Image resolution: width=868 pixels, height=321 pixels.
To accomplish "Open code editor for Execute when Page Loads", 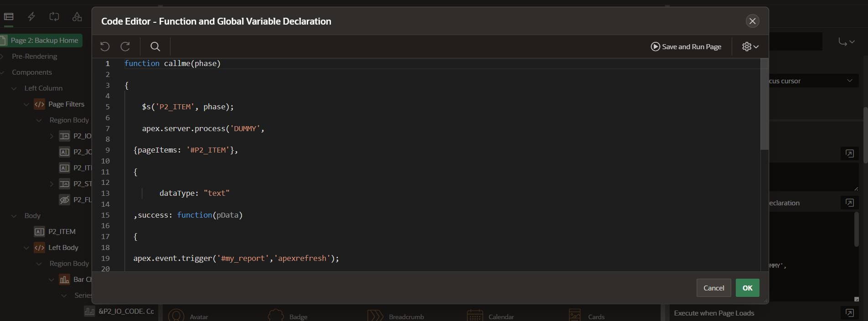I will point(850,313).
